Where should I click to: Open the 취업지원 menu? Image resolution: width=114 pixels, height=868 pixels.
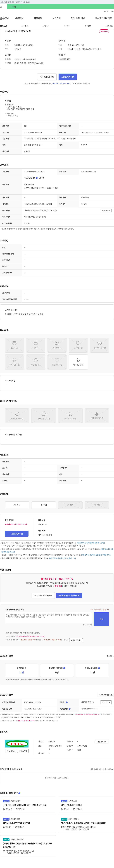(x=38, y=18)
